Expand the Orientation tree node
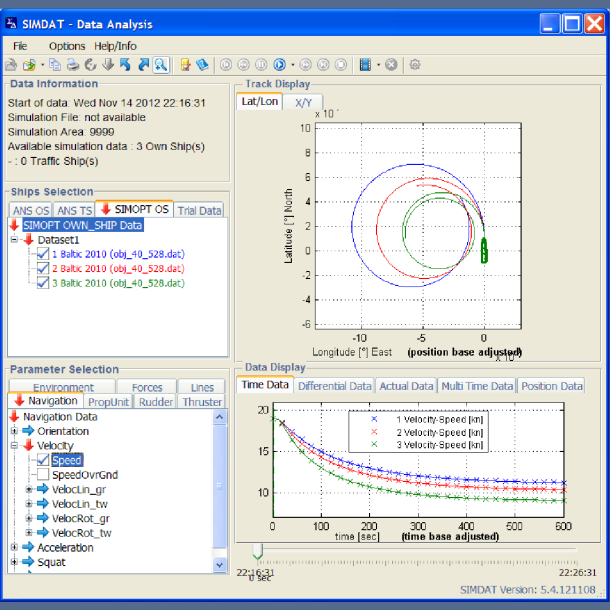Viewport: 610px width, 610px height. pyautogui.click(x=14, y=431)
